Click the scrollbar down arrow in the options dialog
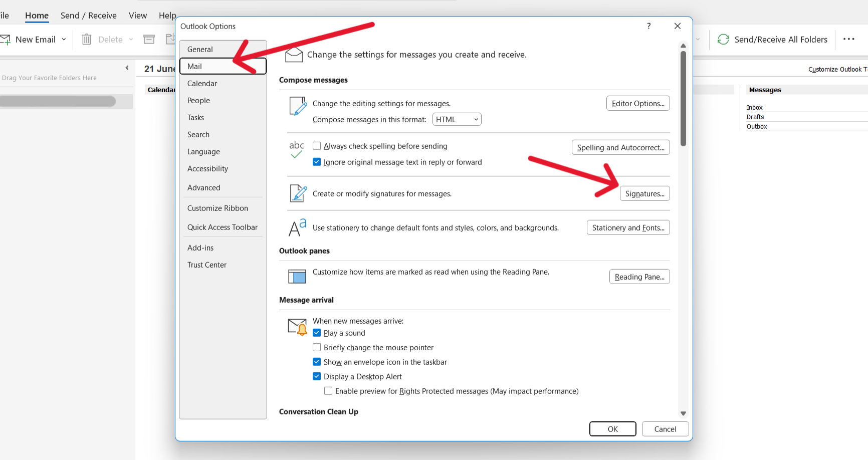The image size is (868, 460). click(x=683, y=413)
